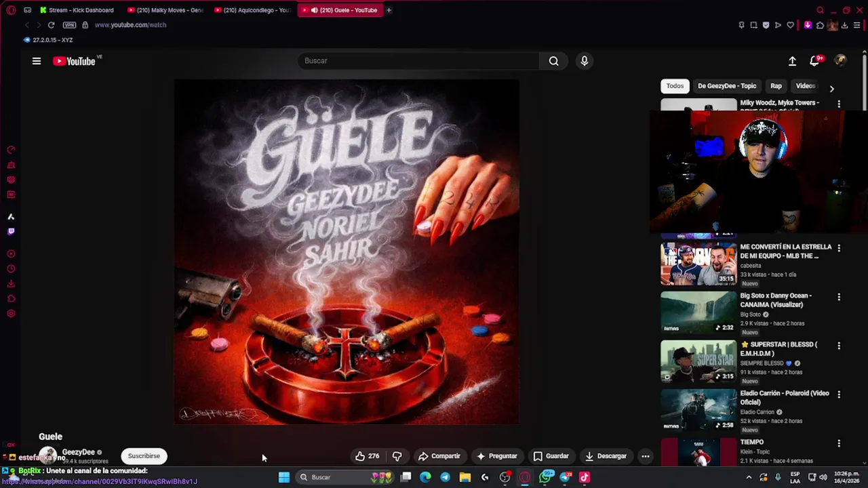
Task: Open options for TIEMPO video
Action: tap(839, 444)
